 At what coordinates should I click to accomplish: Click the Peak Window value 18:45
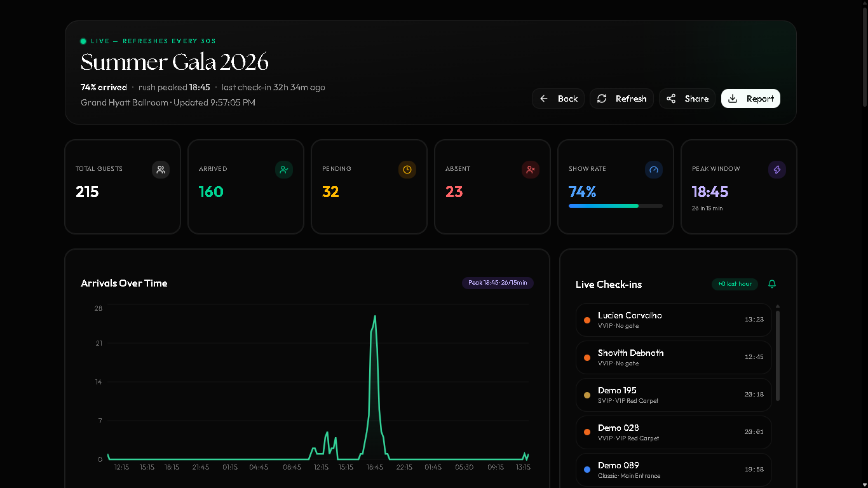pyautogui.click(x=710, y=192)
